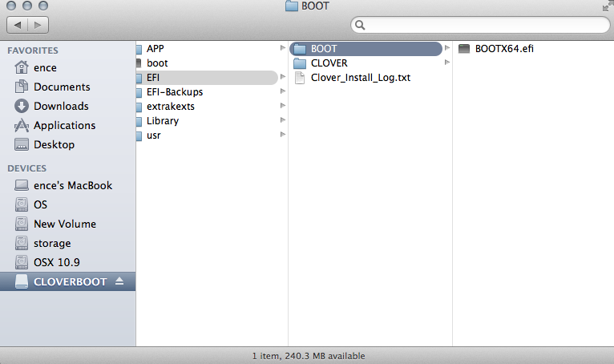Go to Downloads in Favorites

(x=61, y=106)
